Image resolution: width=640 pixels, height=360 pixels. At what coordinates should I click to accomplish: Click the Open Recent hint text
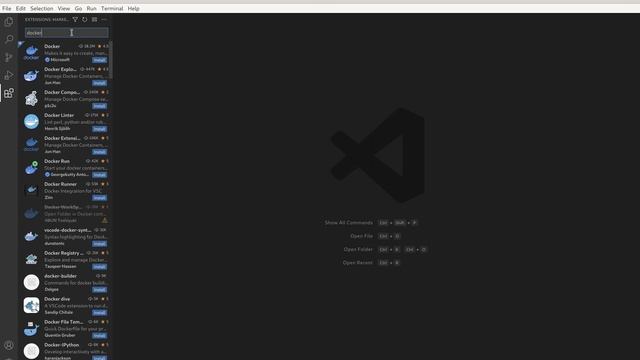[x=358, y=262]
